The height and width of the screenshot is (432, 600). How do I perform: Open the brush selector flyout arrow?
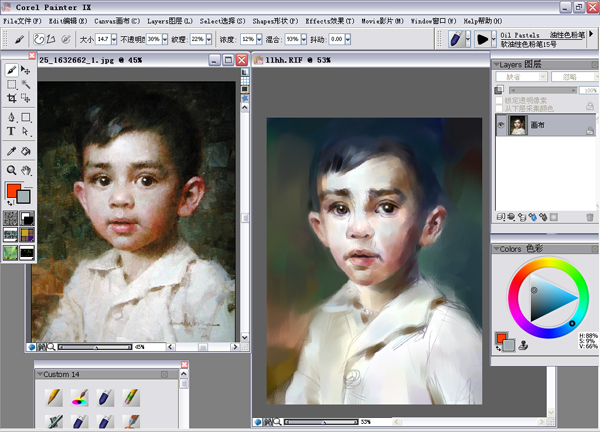pos(592,34)
